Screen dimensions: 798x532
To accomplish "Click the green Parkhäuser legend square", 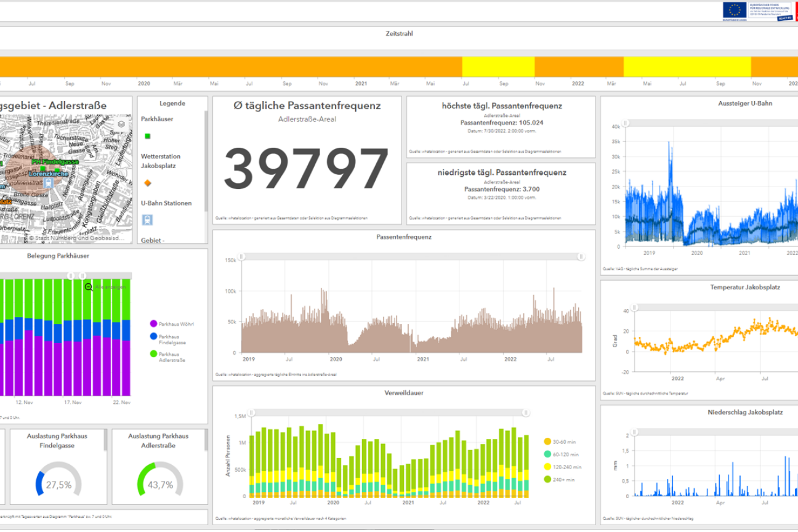I will [x=147, y=136].
